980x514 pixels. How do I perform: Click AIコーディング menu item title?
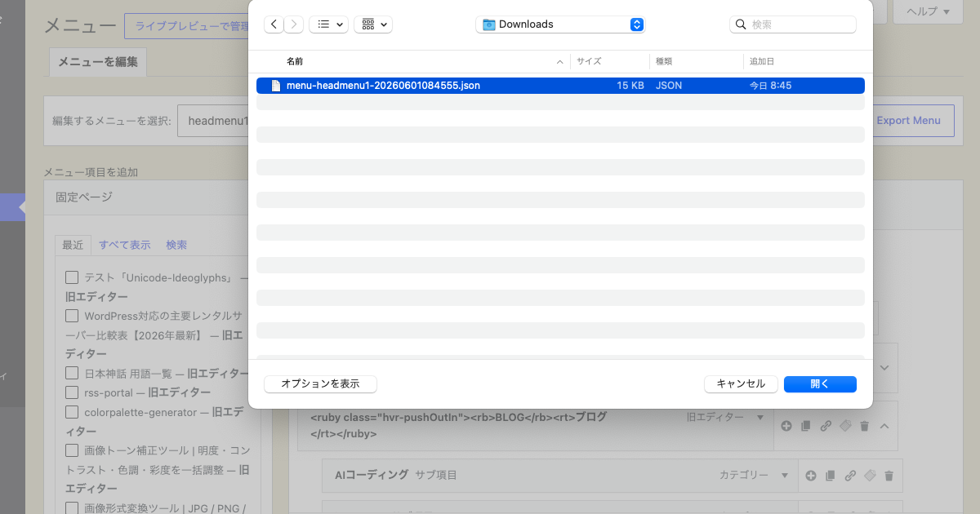[x=371, y=474]
